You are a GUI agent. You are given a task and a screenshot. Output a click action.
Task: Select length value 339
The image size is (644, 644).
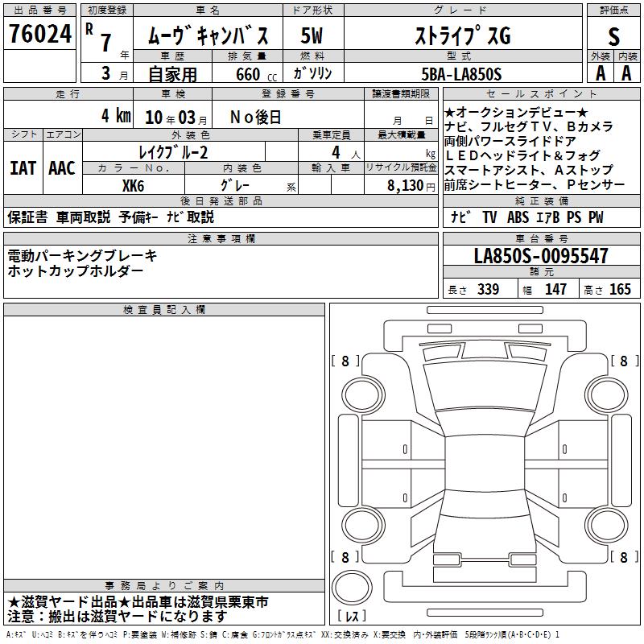(x=488, y=289)
